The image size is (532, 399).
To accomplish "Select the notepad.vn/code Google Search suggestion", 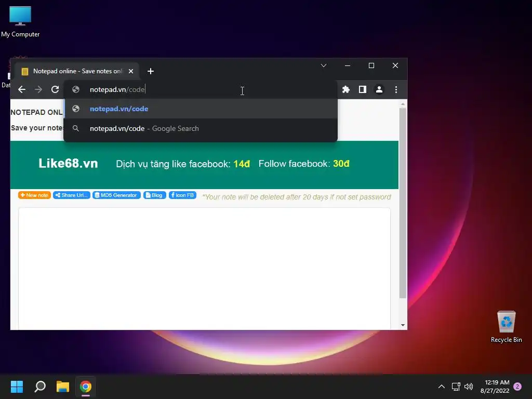I will (x=201, y=129).
